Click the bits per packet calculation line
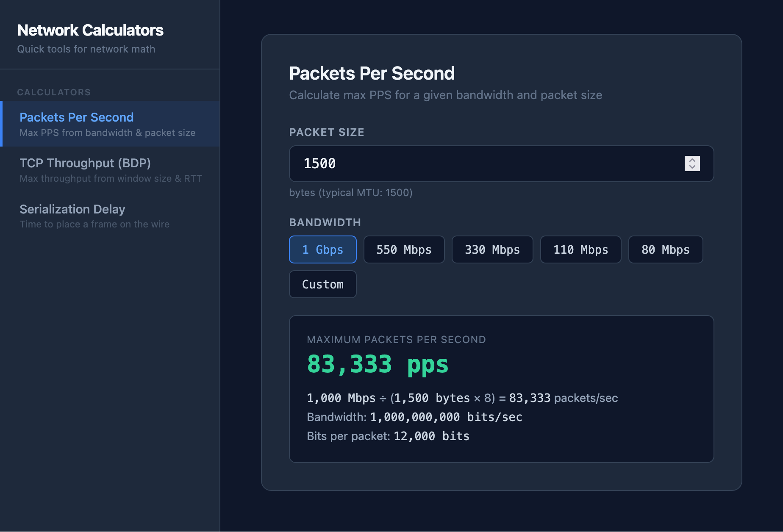Image resolution: width=783 pixels, height=532 pixels. [x=388, y=436]
